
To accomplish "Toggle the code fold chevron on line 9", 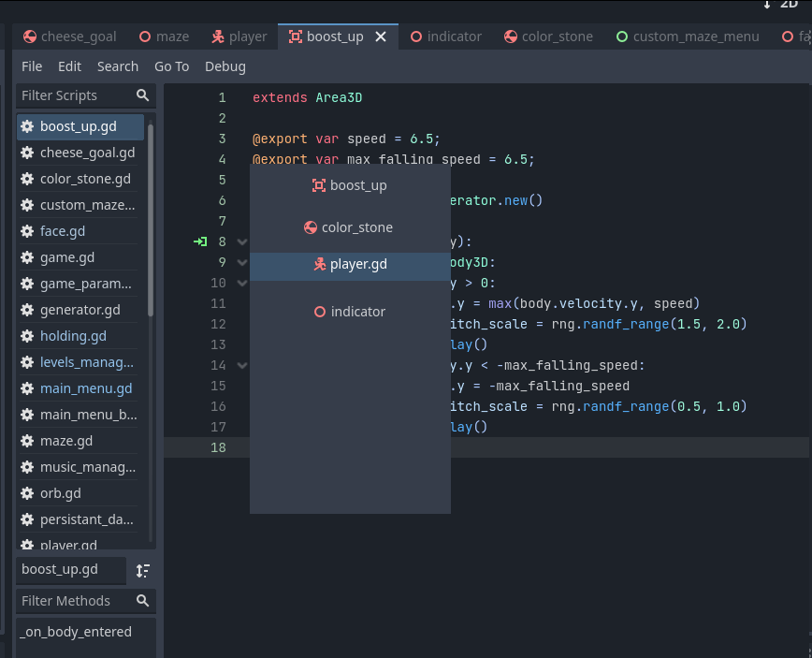I will click(240, 262).
